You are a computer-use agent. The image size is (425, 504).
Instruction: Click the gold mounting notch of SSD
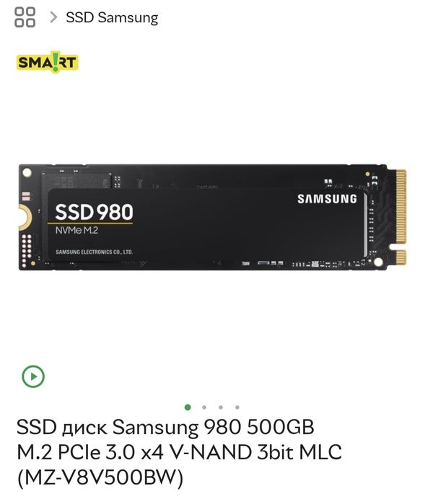coord(25,217)
